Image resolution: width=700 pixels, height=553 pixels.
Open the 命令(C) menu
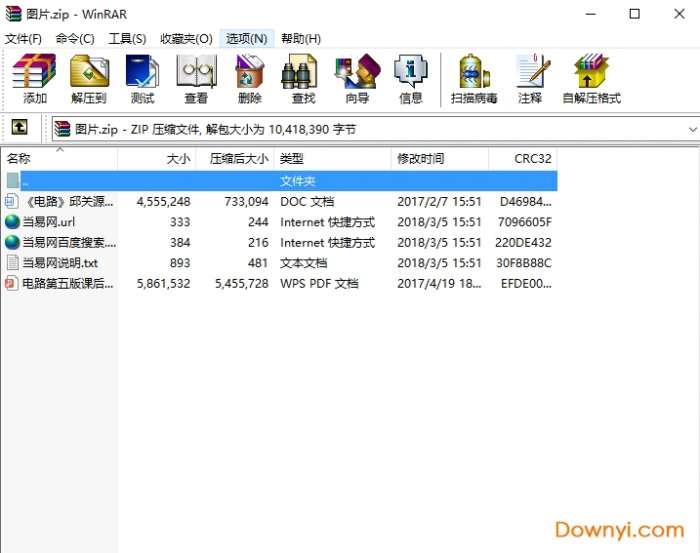(75, 39)
